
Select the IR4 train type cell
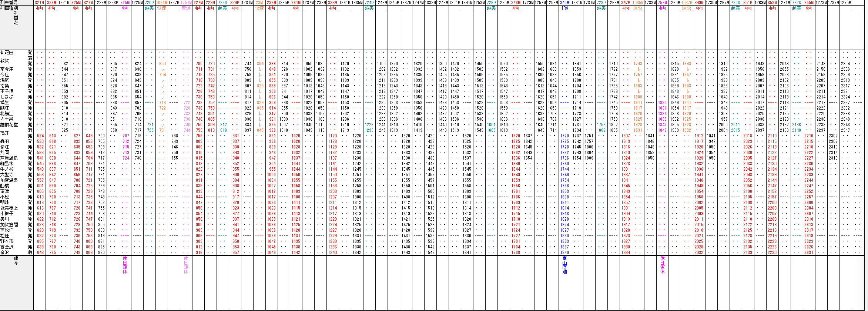(564, 8)
